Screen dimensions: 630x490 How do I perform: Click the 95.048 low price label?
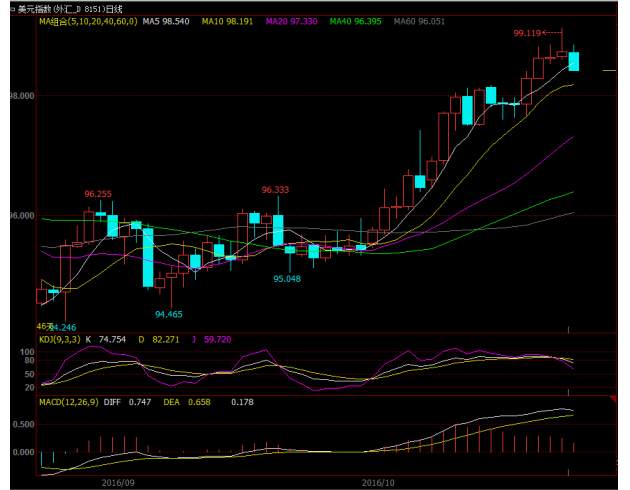(287, 279)
